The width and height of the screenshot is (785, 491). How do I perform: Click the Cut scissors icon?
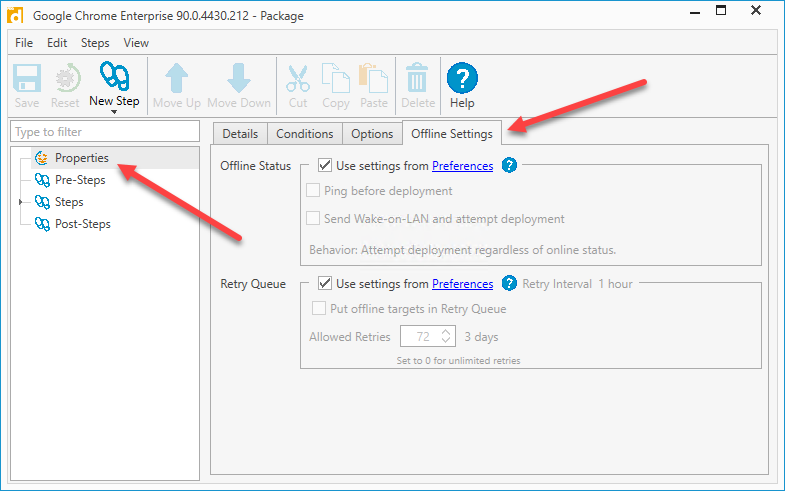click(298, 79)
